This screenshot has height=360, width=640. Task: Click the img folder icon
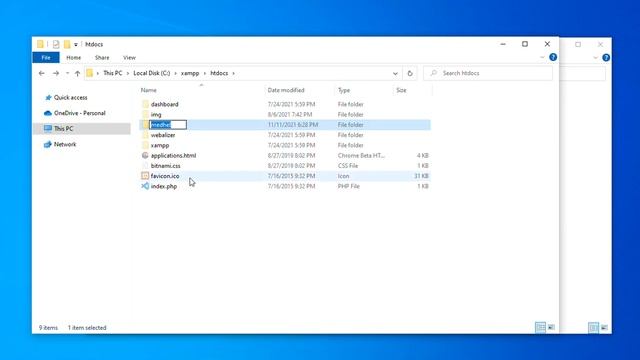(x=145, y=114)
